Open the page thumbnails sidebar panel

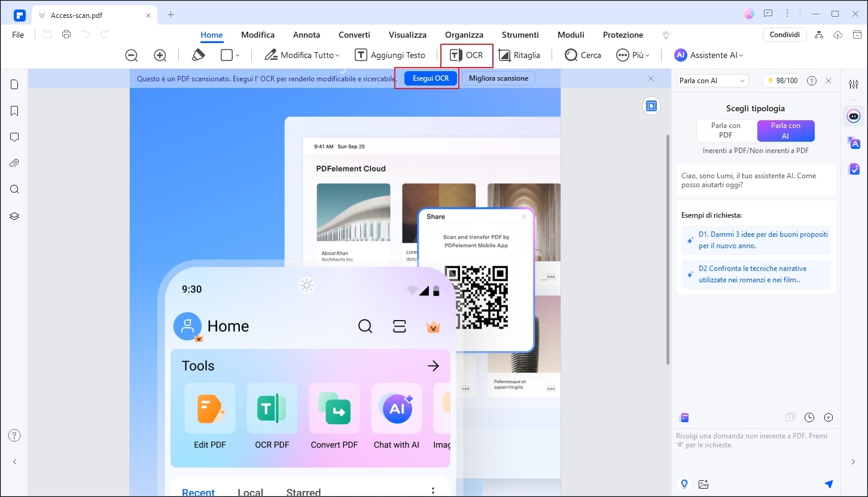point(15,84)
